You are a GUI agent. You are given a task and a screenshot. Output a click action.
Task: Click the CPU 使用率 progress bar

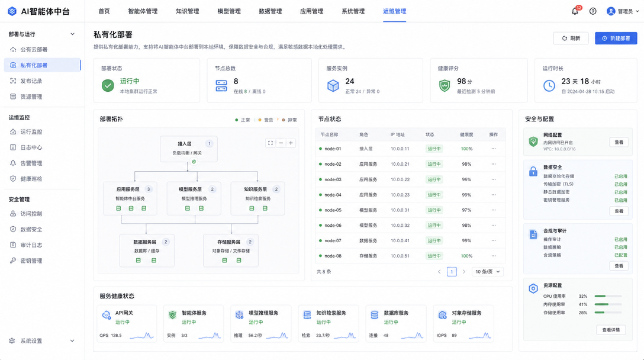tap(608, 296)
